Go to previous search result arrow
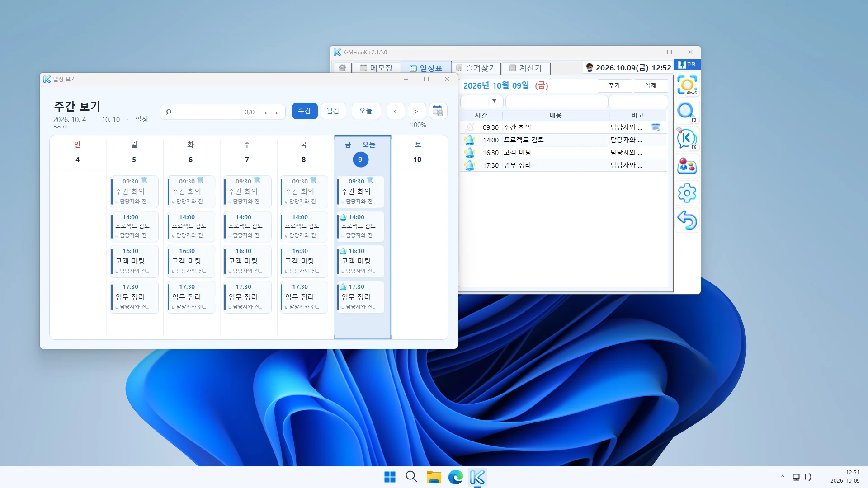Image resolution: width=868 pixels, height=488 pixels. point(266,113)
